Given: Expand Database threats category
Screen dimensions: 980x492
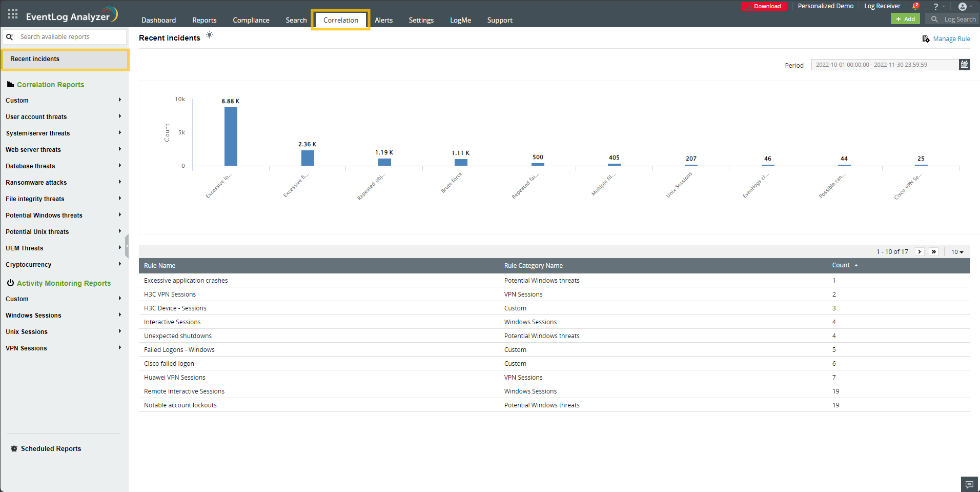Looking at the screenshot, I should (64, 166).
